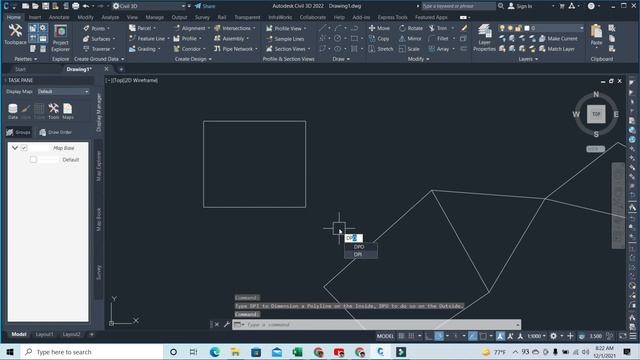Viewport: 640px width, 360px height.
Task: Toggle ortho mode in status bar
Action: (429, 336)
